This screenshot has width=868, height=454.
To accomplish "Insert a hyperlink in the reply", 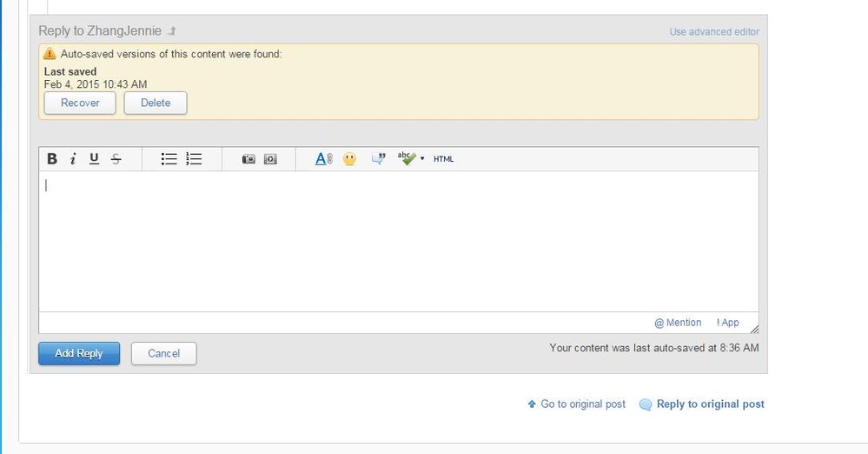I will [x=323, y=159].
